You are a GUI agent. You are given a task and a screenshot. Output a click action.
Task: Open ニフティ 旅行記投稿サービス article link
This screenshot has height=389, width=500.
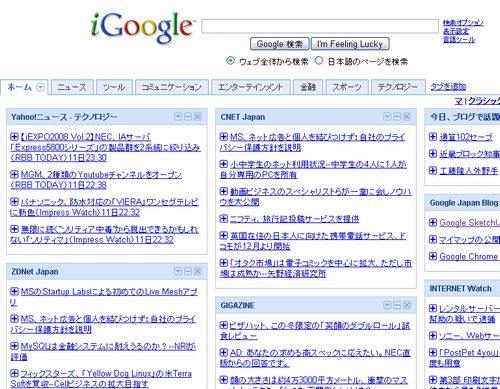(x=295, y=219)
